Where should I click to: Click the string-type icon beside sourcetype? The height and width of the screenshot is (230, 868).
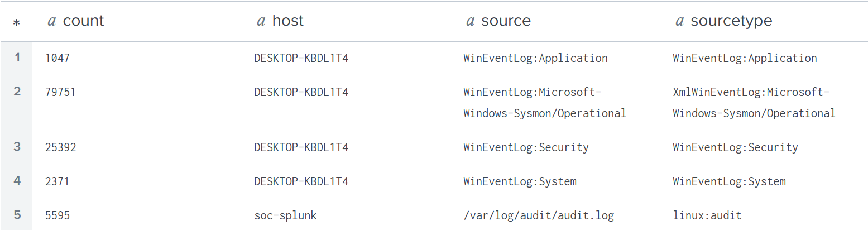click(679, 22)
